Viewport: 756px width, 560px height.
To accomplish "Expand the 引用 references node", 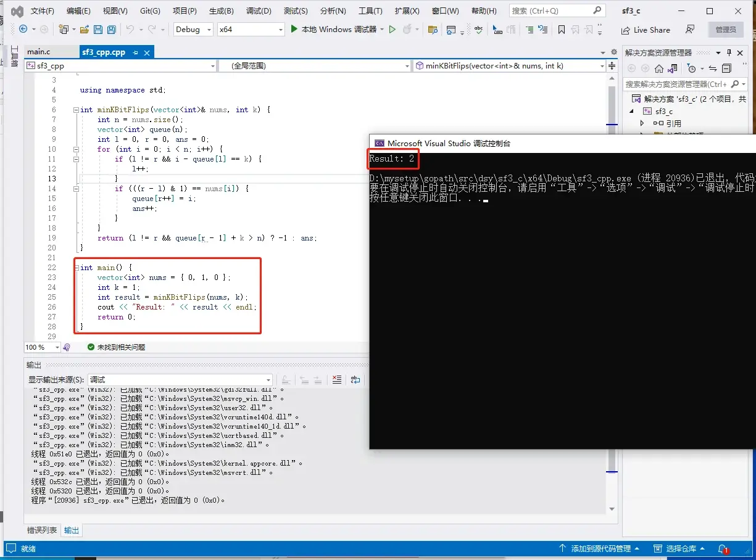I will [x=642, y=123].
